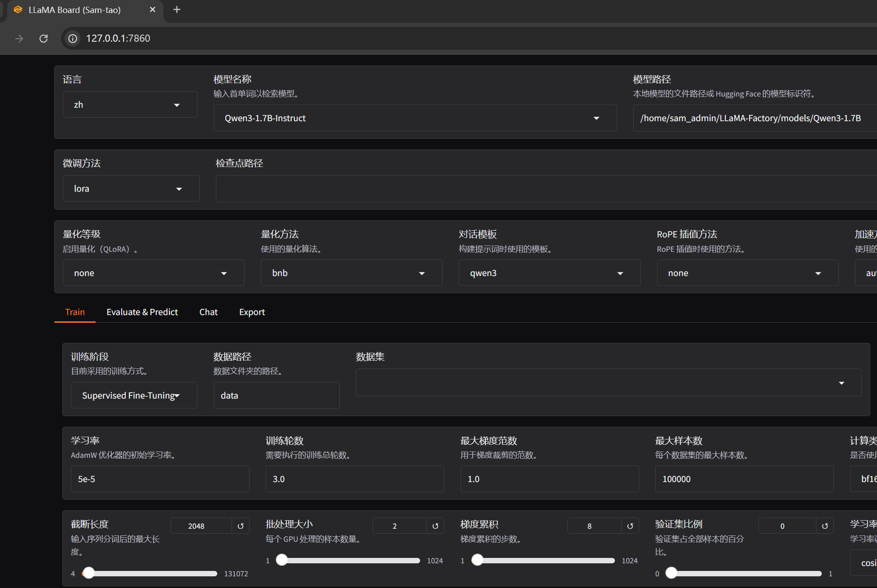Click the forward navigation arrow

[x=19, y=39]
